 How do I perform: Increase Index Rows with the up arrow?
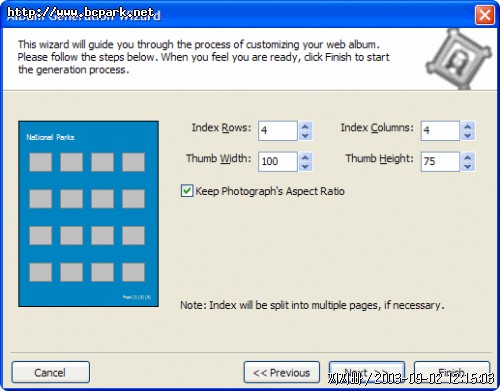305,126
